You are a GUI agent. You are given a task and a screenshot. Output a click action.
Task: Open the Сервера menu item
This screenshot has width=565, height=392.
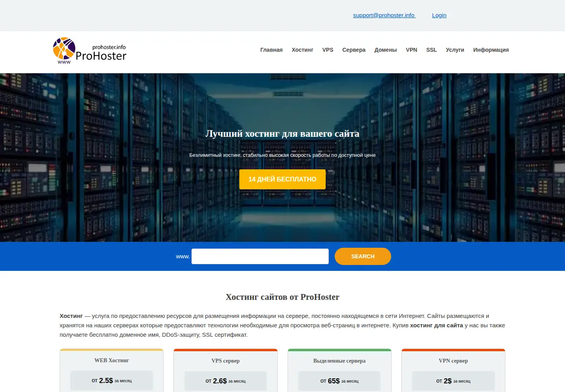click(354, 50)
